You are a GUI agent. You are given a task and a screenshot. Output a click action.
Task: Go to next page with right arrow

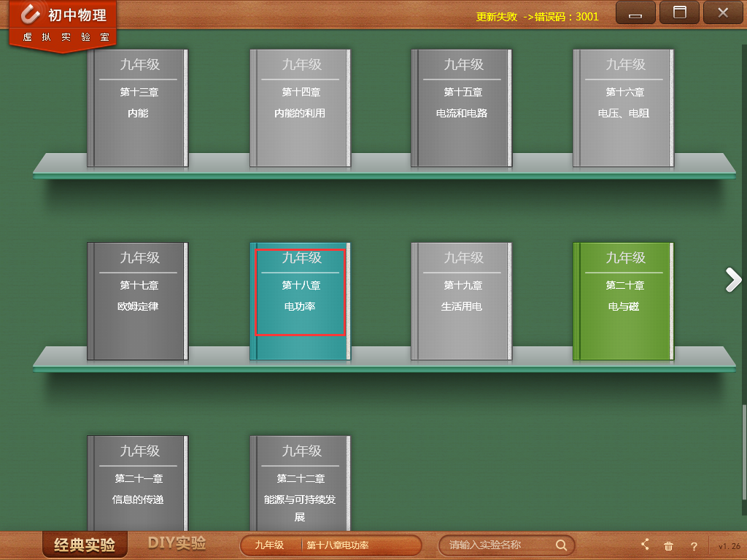733,279
